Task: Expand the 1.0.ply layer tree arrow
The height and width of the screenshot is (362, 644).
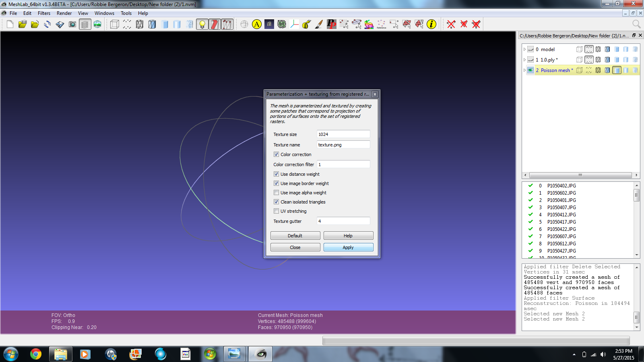Action: coord(524,60)
